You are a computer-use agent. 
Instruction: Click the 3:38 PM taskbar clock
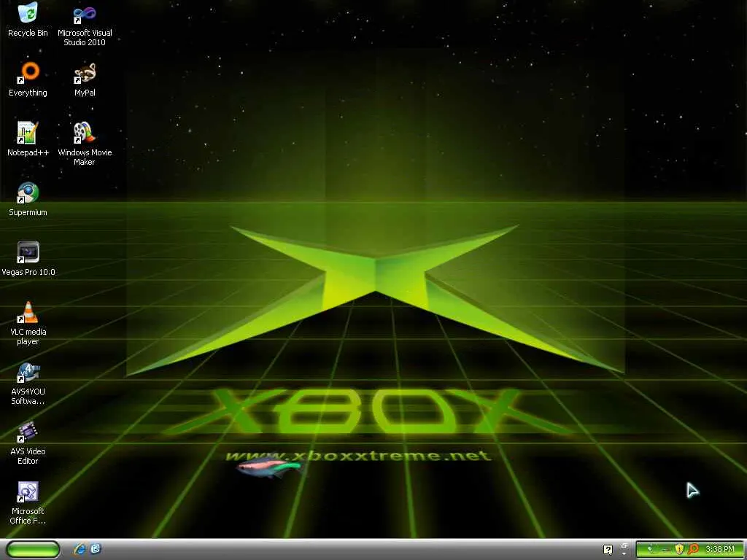[720, 550]
